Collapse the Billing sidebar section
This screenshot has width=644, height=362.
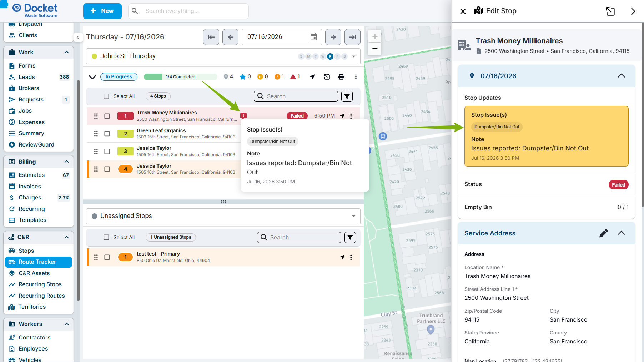[66, 162]
